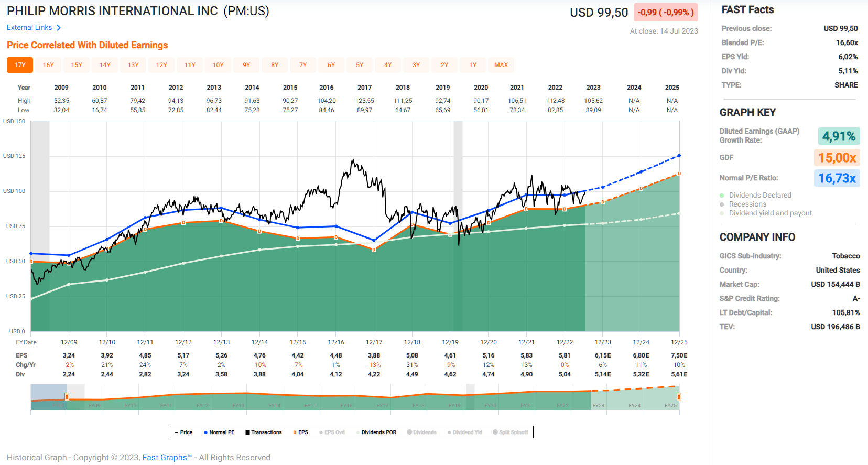Viewport: 868px width, 465px height.
Task: Choose the 13Y time range
Action: coord(133,65)
